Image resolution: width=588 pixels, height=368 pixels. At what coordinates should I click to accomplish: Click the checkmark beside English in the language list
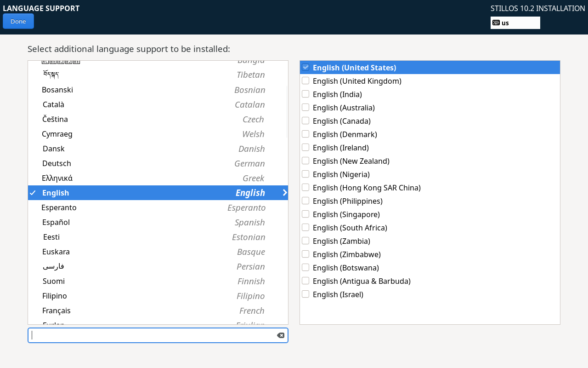click(33, 193)
